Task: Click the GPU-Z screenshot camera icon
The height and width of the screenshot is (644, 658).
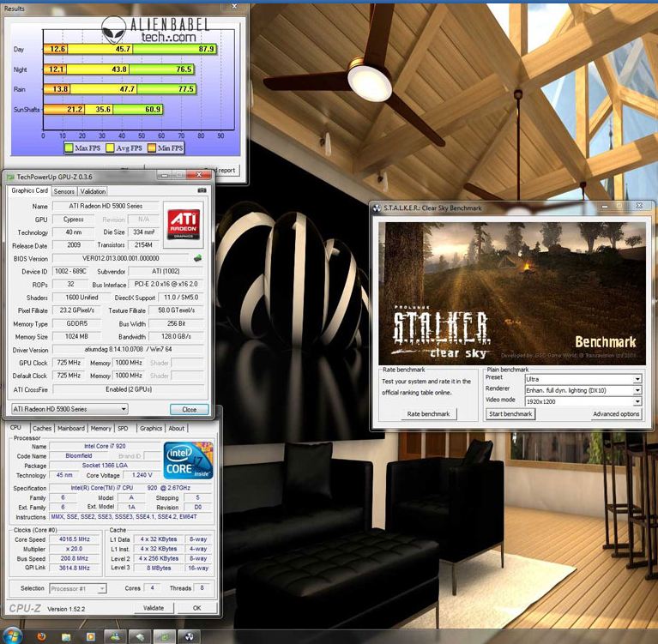Action: 202,190
